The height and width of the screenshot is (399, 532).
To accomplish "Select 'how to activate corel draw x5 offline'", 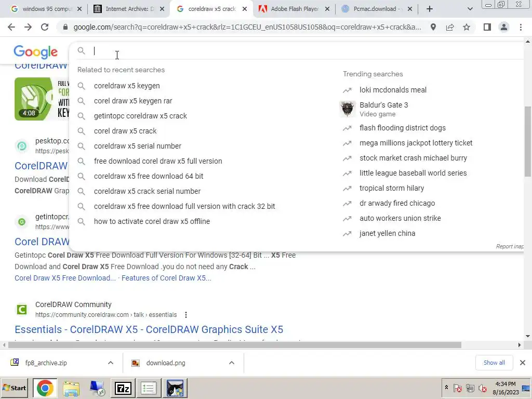I will [152, 221].
